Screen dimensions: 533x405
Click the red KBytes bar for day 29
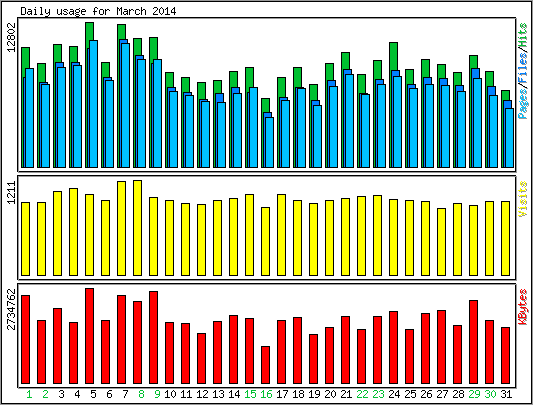coord(473,342)
